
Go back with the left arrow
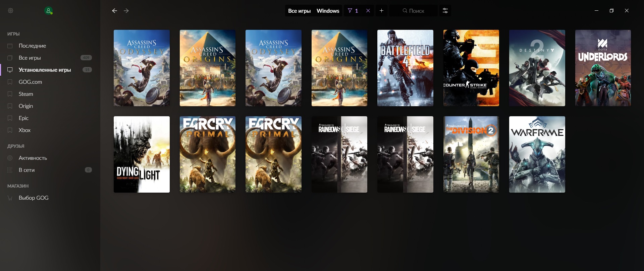point(115,11)
